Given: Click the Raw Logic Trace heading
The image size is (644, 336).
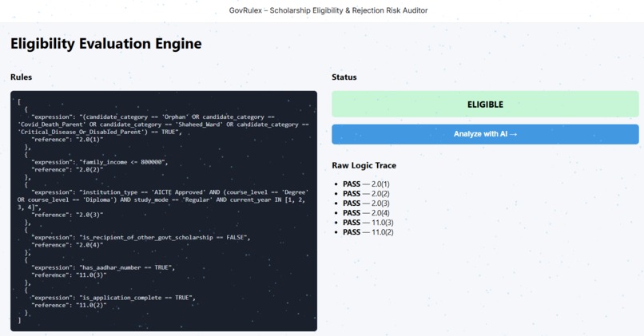Looking at the screenshot, I should pos(364,165).
